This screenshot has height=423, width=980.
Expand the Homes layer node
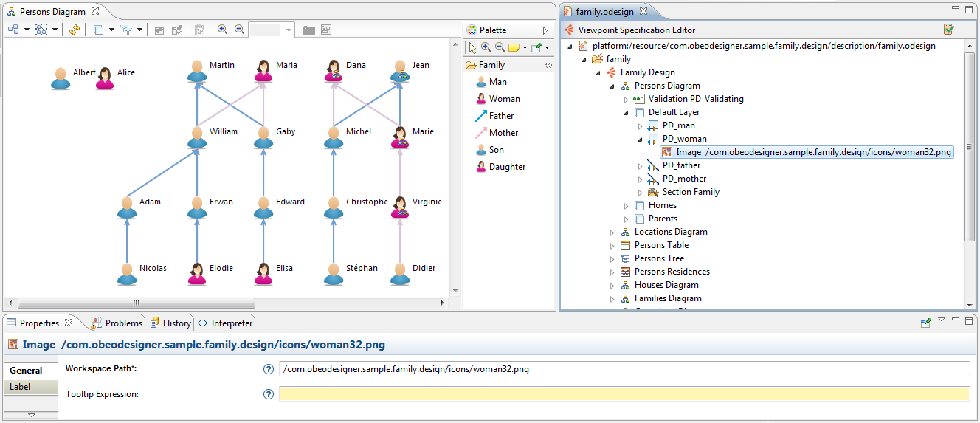626,206
